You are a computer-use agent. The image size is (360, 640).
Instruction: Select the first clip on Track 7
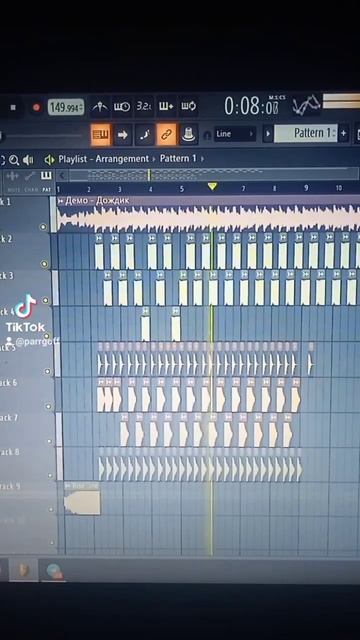point(124,430)
